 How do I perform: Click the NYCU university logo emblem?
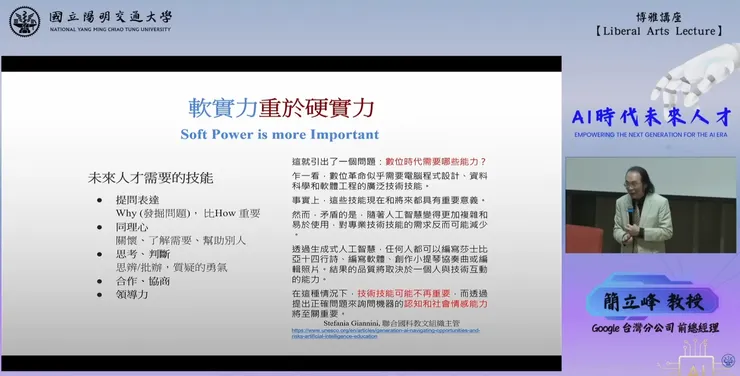(25, 22)
